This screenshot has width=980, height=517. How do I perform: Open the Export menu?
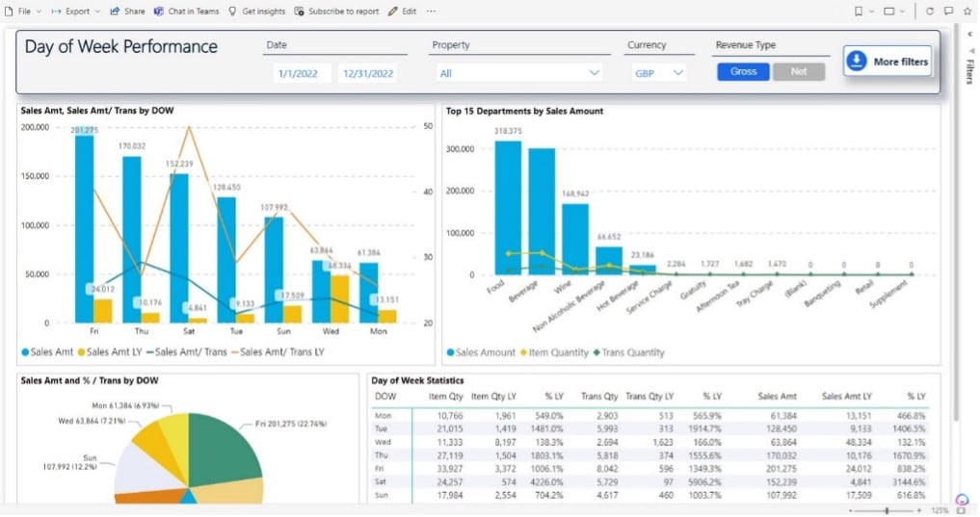tap(75, 12)
